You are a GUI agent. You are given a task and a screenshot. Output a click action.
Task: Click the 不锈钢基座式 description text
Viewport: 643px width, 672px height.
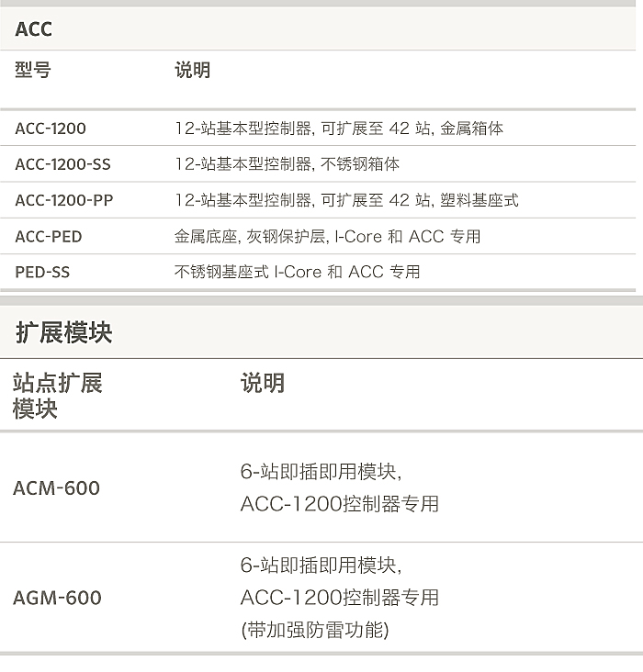[x=297, y=272]
